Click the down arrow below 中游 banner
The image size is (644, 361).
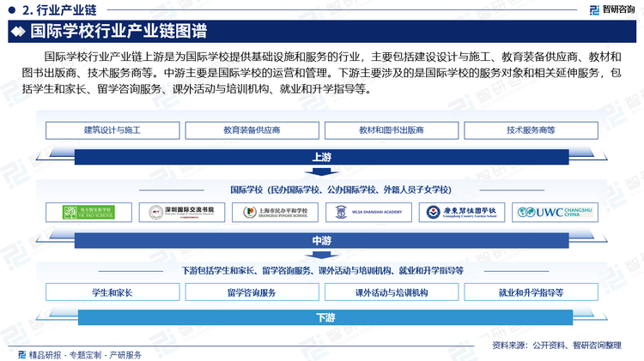[322, 256]
